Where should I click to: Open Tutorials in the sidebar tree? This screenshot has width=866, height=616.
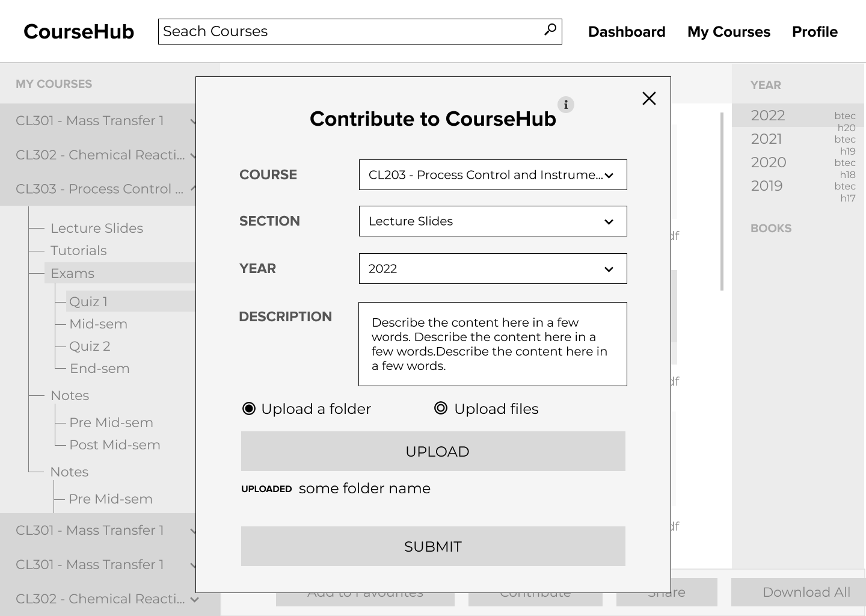[79, 251]
